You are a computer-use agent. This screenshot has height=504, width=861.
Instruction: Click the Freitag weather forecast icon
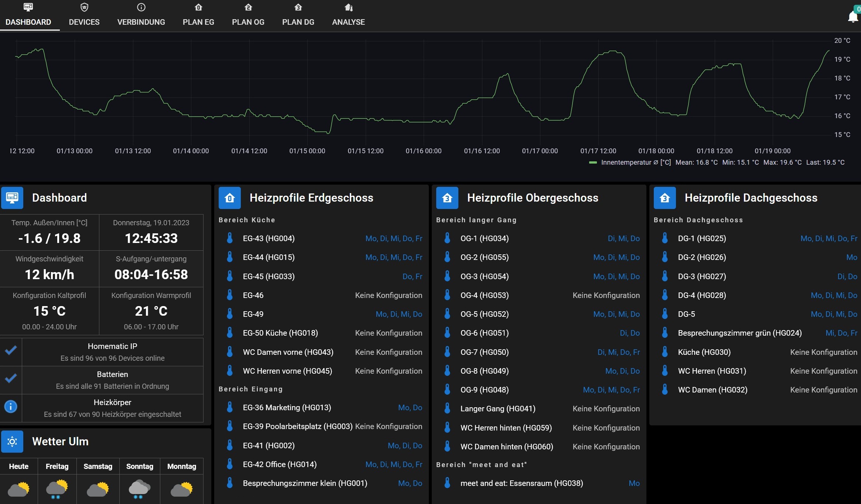57,489
